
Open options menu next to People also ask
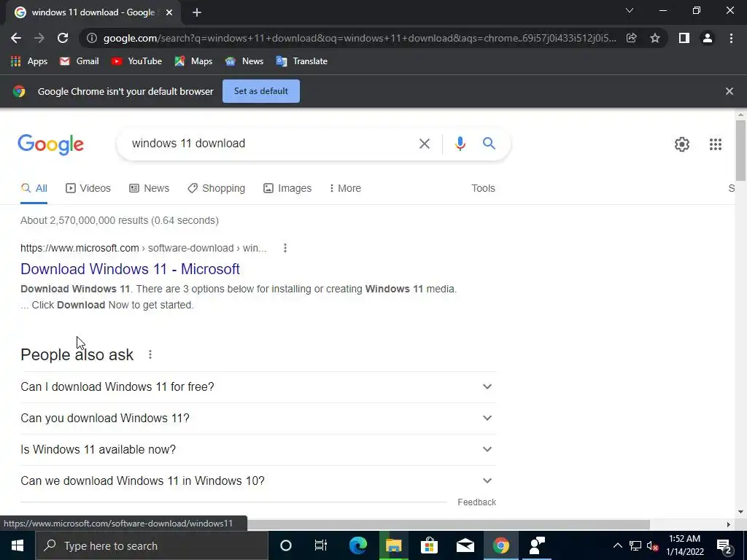pos(150,355)
